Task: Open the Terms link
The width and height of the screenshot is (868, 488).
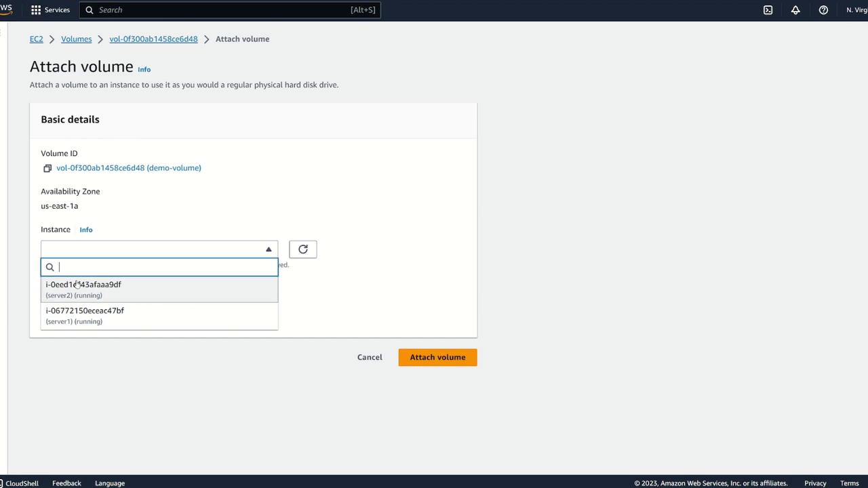Action: point(850,483)
